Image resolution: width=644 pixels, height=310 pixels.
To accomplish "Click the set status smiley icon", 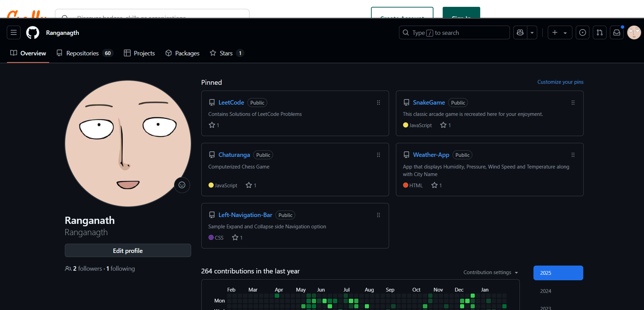I will tap(182, 185).
